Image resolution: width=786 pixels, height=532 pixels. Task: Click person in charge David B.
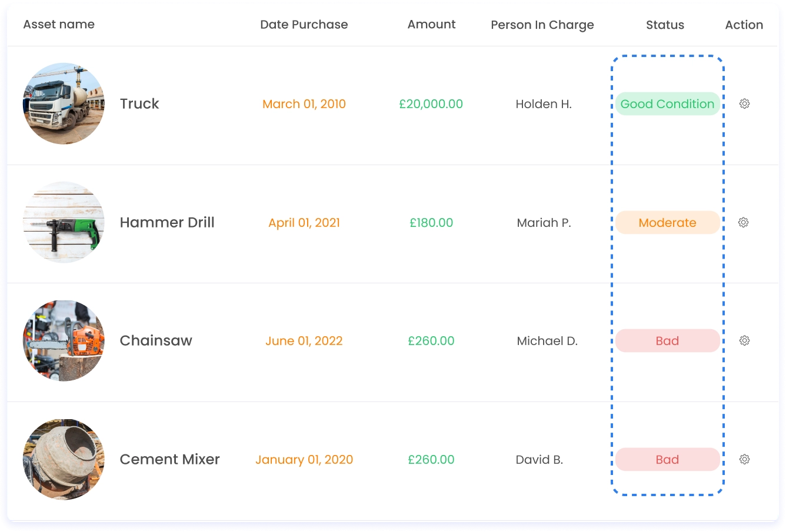pyautogui.click(x=539, y=460)
